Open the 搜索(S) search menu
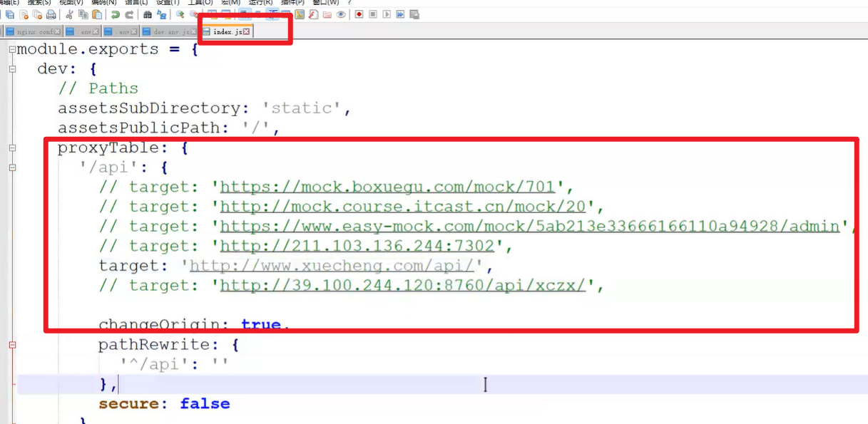The height and width of the screenshot is (424, 868). pyautogui.click(x=40, y=3)
